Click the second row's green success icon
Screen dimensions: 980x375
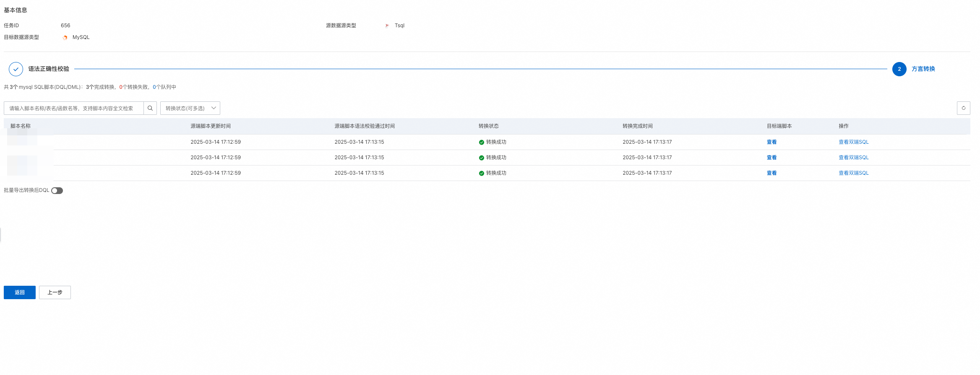coord(481,158)
